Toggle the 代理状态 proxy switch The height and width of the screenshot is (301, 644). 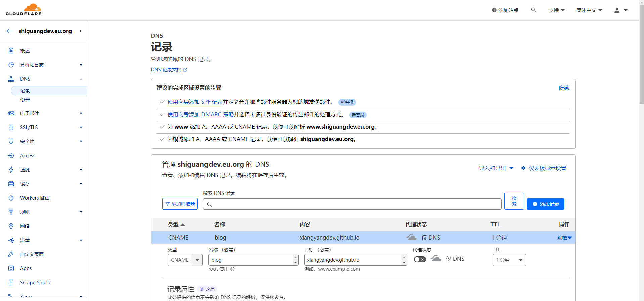coord(420,259)
